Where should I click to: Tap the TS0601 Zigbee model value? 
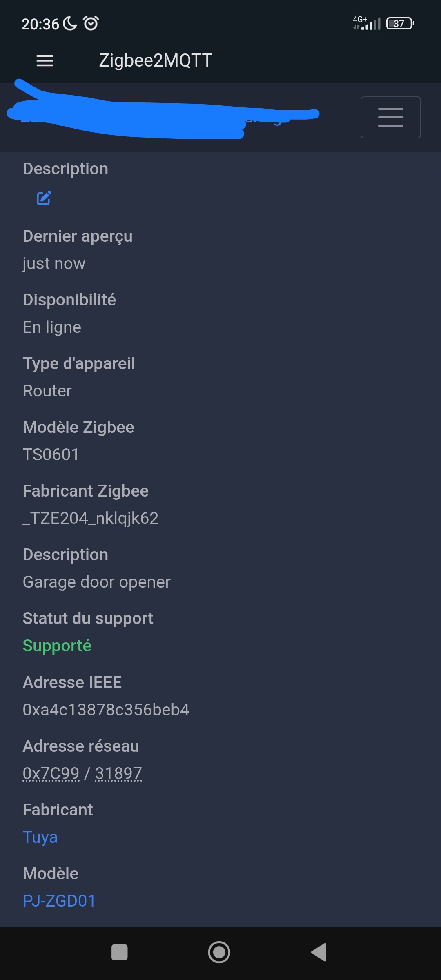point(51,454)
